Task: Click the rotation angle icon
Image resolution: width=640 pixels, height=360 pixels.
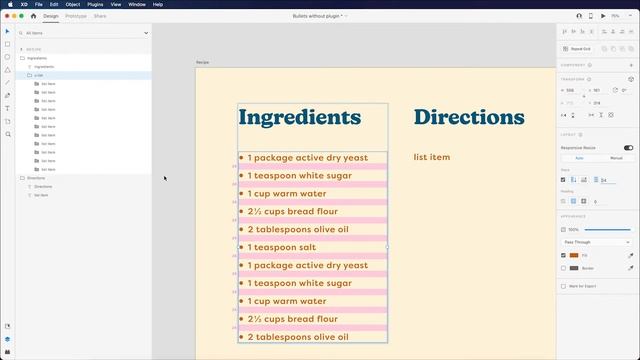Action: click(x=615, y=90)
